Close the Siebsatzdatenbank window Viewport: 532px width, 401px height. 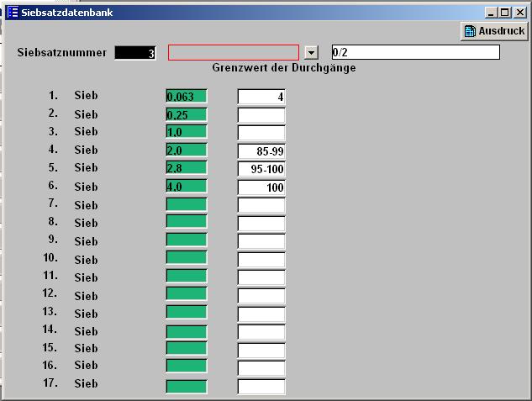tap(518, 13)
